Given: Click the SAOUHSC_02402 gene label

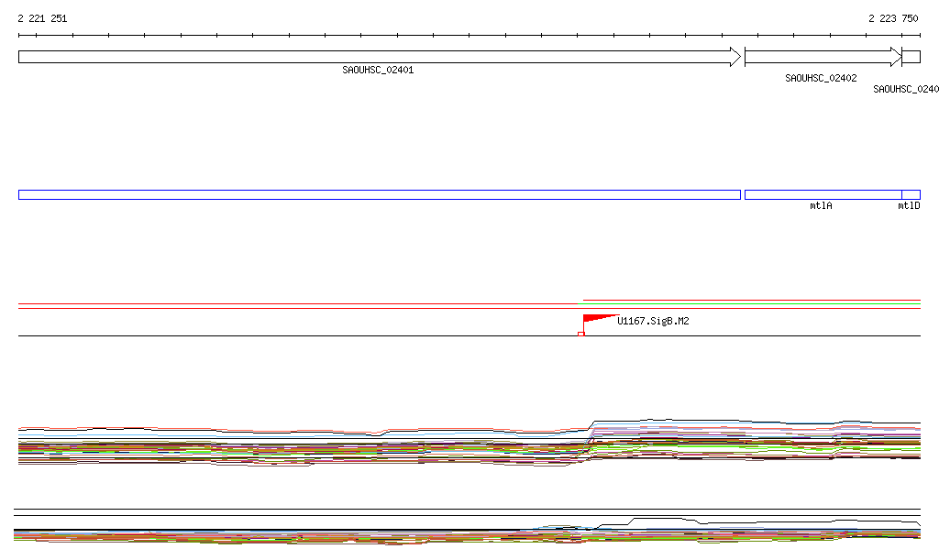Looking at the screenshot, I should tap(821, 78).
